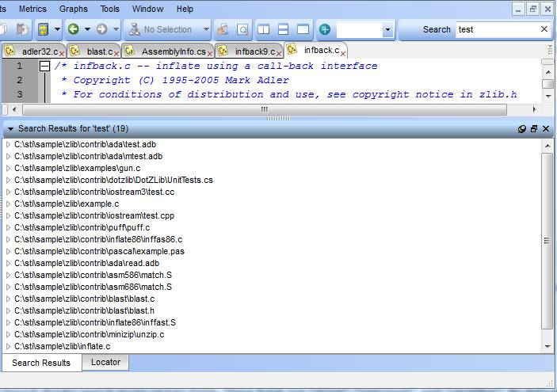Open the Window menu
Viewport: 557px width, 392px height.
tap(148, 9)
